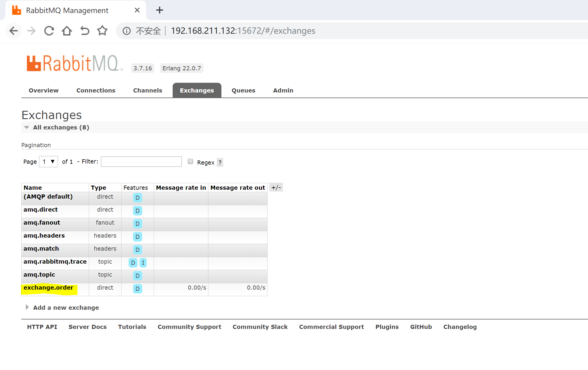Open the Server Docs footer link

coord(88,327)
